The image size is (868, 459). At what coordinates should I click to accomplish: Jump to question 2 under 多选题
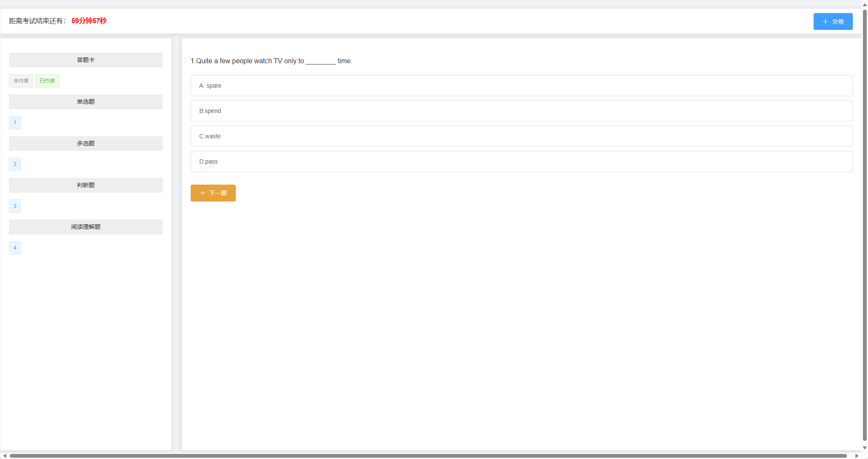point(15,164)
